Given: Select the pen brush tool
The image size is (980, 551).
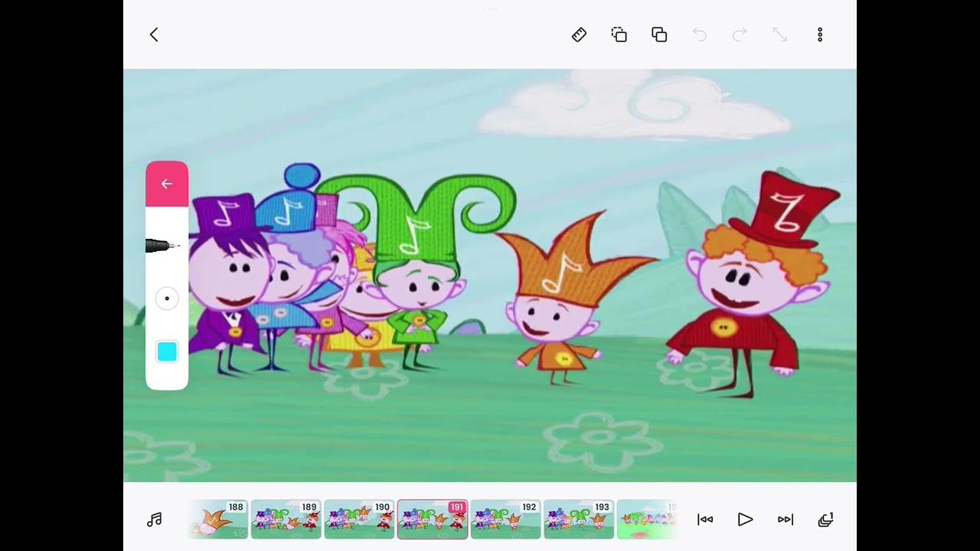Looking at the screenshot, I should (x=164, y=246).
